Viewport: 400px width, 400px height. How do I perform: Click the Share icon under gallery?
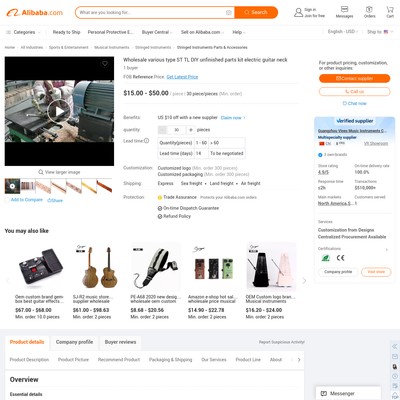click(x=55, y=200)
